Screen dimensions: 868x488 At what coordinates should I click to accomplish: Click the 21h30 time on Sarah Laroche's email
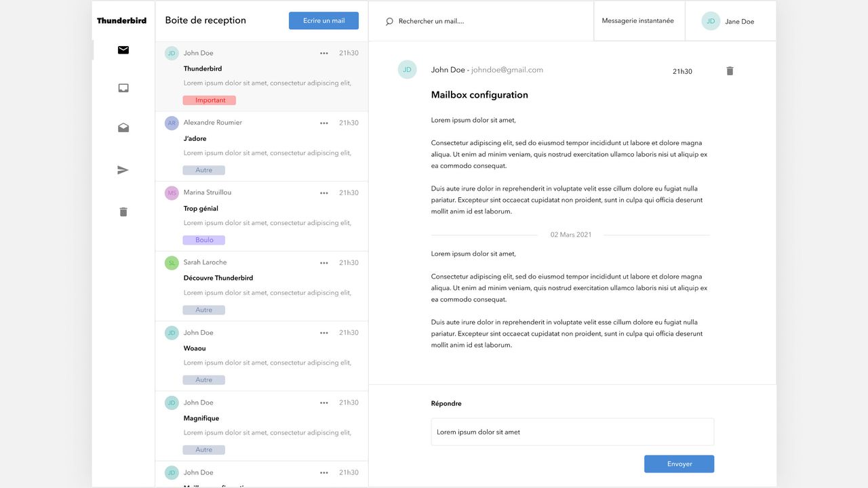pos(349,263)
